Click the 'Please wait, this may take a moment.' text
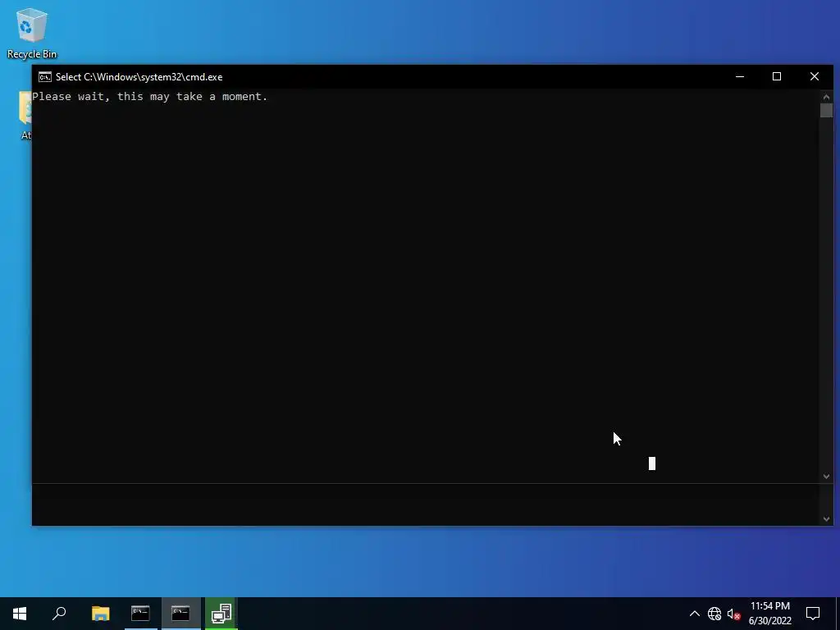Image resolution: width=840 pixels, height=630 pixels. 150,97
